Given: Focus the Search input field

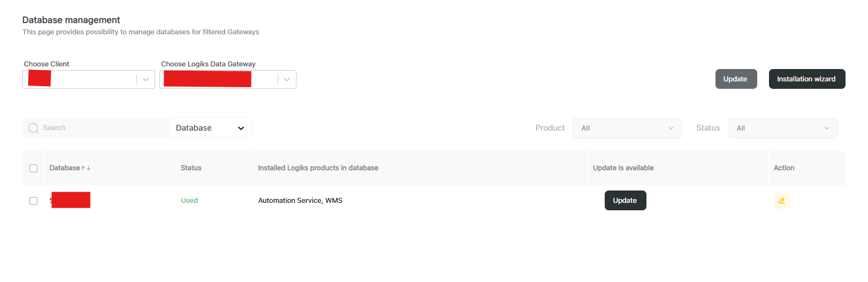Looking at the screenshot, I should pos(102,128).
